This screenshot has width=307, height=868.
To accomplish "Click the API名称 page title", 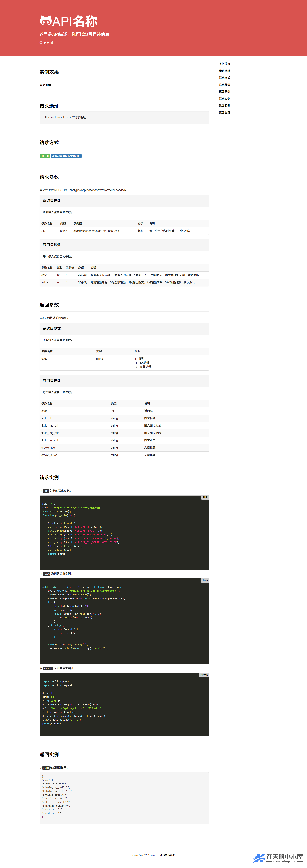I will click(x=75, y=21).
